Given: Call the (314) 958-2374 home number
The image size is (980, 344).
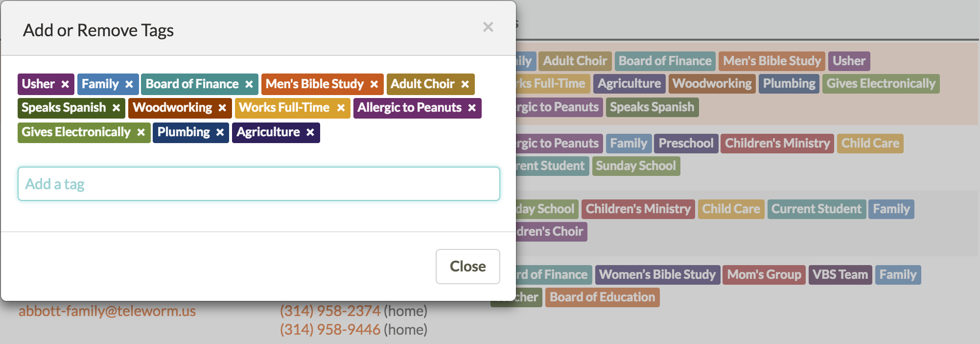Looking at the screenshot, I should pyautogui.click(x=330, y=311).
